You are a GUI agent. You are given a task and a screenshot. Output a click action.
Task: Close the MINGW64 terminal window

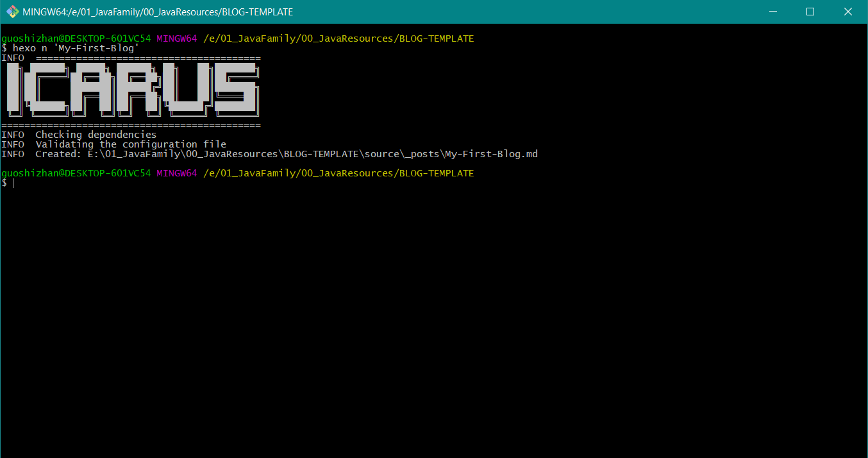tap(847, 12)
